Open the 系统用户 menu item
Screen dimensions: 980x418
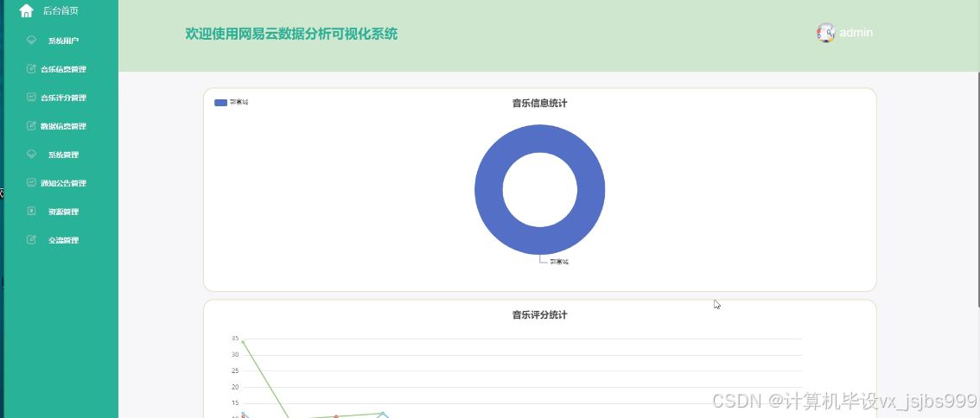(63, 41)
